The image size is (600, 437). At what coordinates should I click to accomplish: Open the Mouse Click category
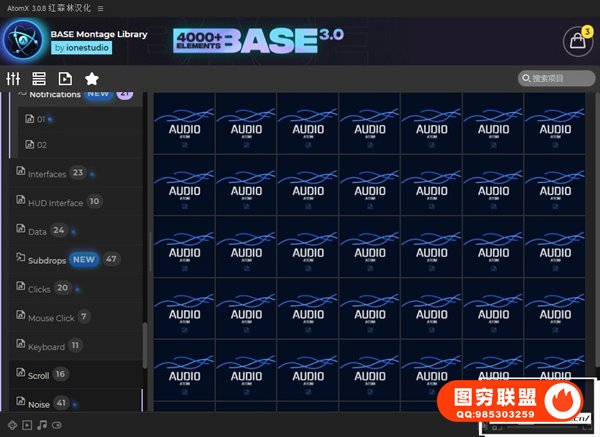coord(50,318)
